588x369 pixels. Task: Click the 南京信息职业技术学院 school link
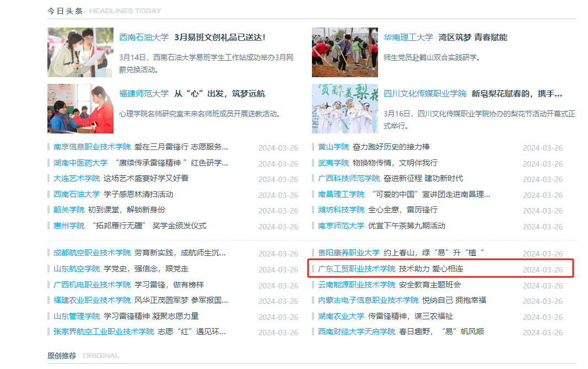click(92, 147)
